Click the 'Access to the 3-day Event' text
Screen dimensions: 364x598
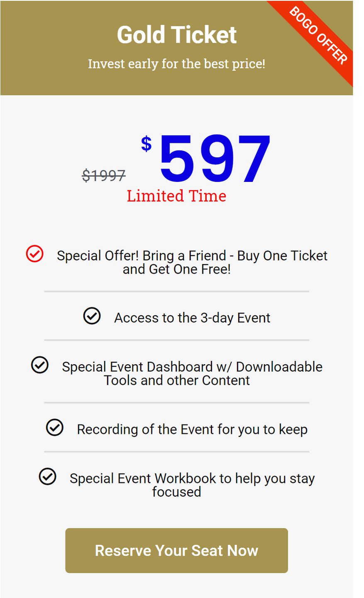[192, 318]
